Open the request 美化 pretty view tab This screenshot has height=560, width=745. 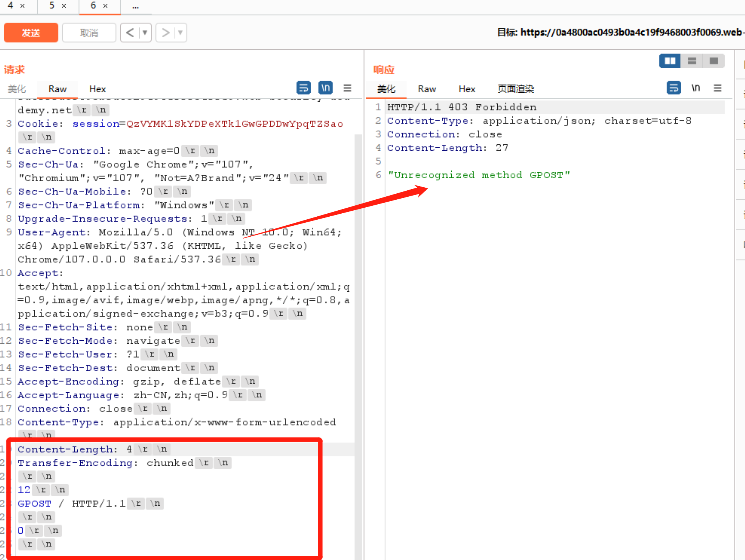click(x=17, y=89)
